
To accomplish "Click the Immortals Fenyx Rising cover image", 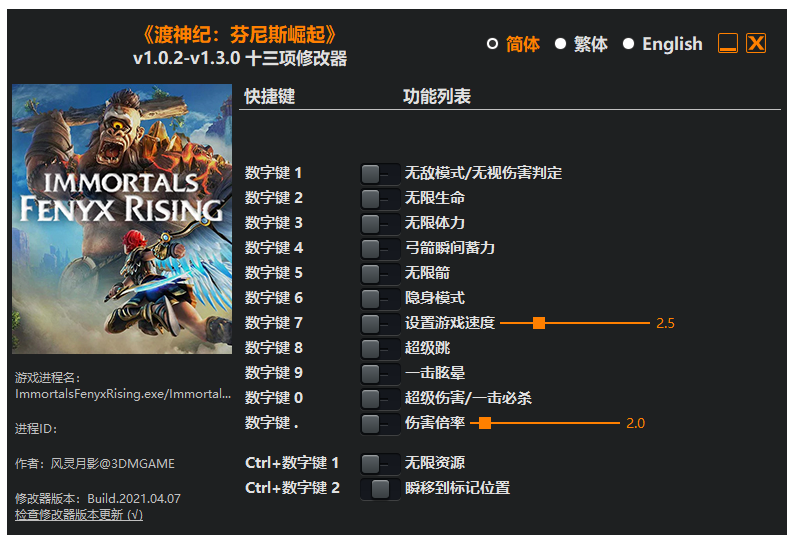I will [122, 219].
